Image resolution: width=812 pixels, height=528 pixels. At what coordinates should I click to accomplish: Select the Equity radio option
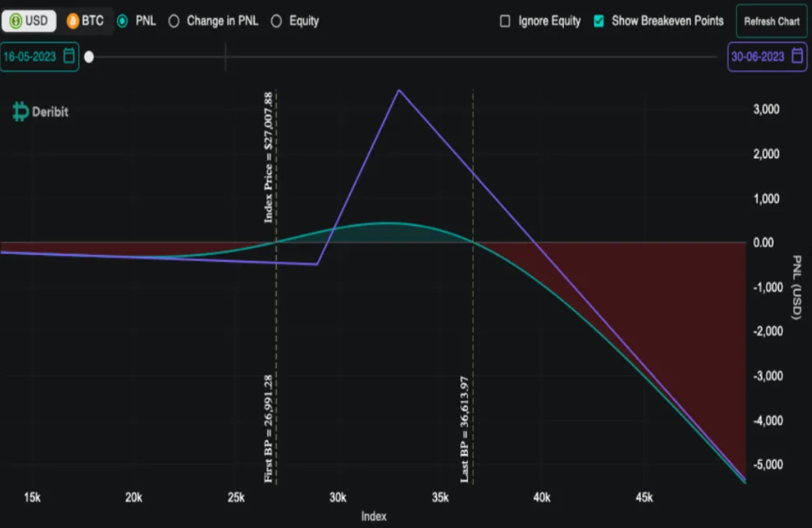(x=277, y=21)
